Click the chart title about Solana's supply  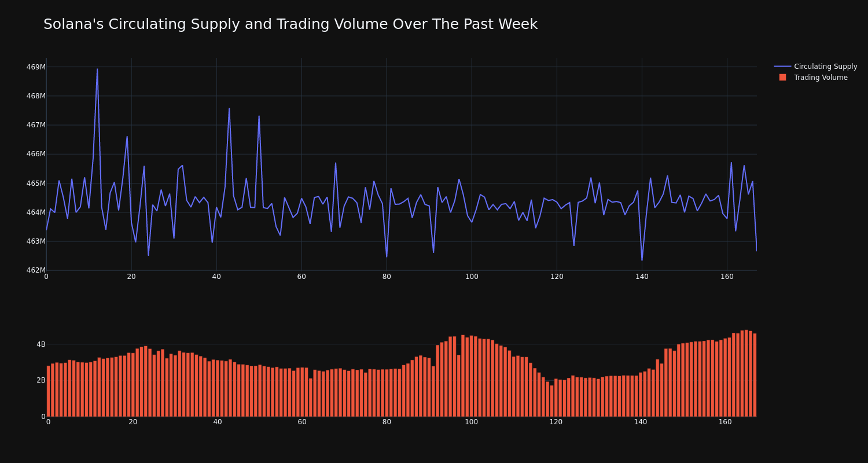click(290, 24)
